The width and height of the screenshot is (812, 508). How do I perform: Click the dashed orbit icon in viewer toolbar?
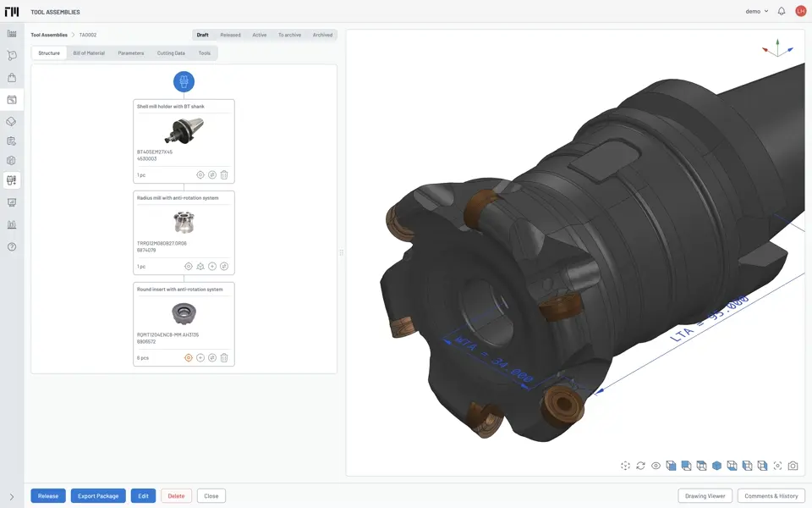tap(625, 466)
